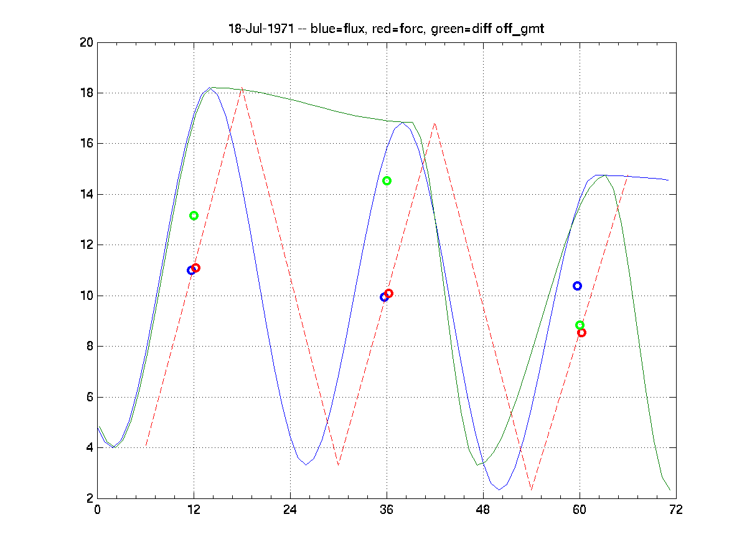Click the x-axis tick label 24
The height and width of the screenshot is (560, 747).
pyautogui.click(x=290, y=510)
